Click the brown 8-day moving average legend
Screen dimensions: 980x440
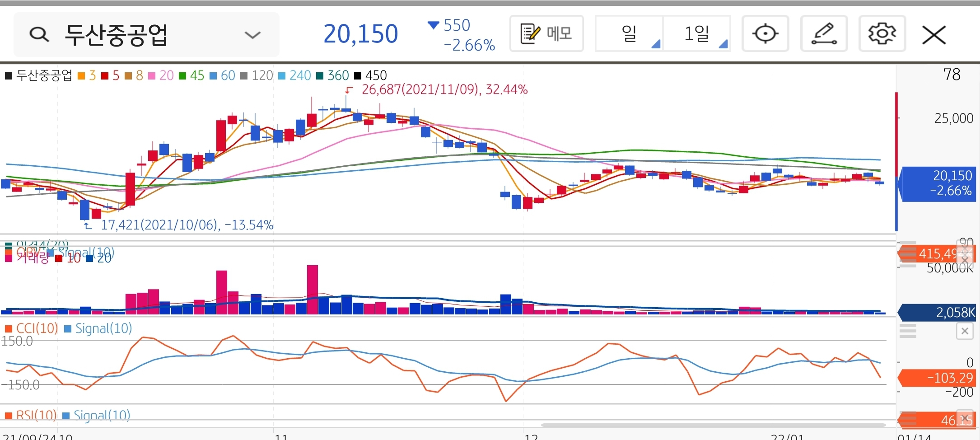click(x=134, y=75)
